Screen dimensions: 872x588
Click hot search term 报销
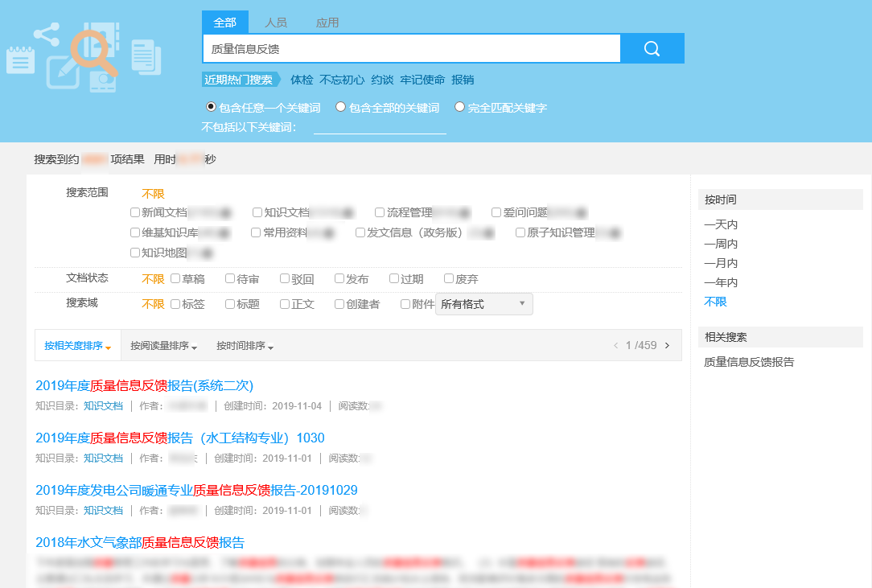point(463,80)
